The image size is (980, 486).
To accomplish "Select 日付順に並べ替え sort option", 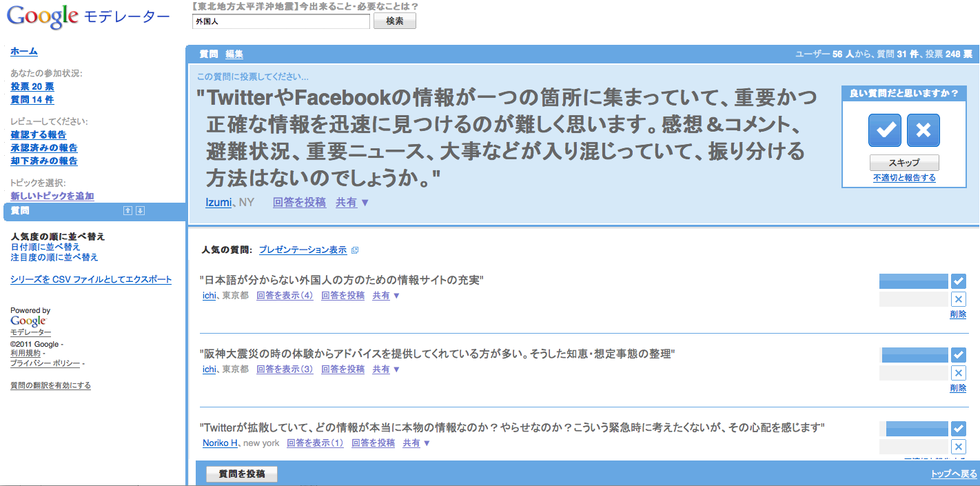I will pos(45,247).
